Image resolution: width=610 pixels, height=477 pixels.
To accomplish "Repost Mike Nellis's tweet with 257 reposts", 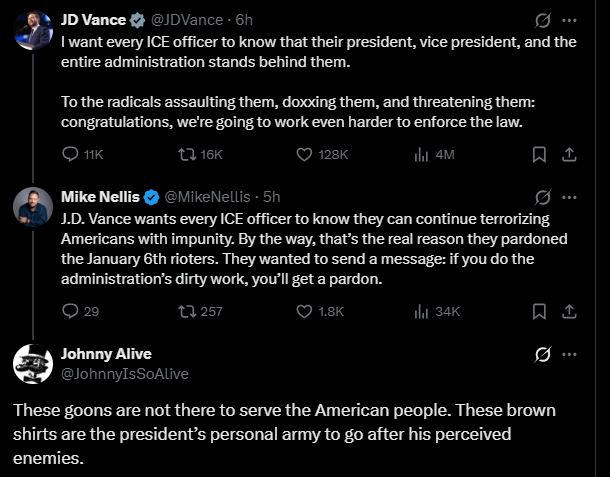I will (x=186, y=311).
